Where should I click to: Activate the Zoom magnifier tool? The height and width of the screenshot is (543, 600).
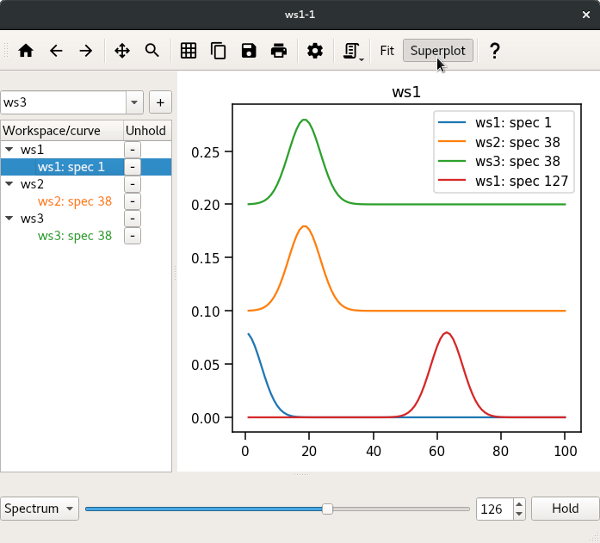pyautogui.click(x=152, y=51)
